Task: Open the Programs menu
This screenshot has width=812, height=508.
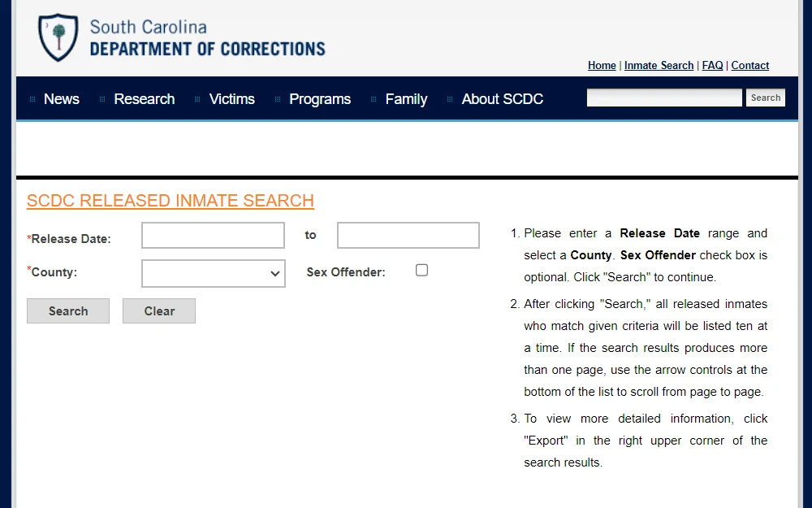Action: point(319,99)
